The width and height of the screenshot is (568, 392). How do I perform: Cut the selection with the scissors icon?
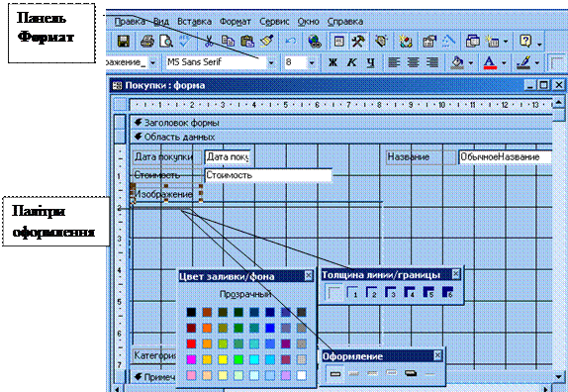tap(209, 42)
